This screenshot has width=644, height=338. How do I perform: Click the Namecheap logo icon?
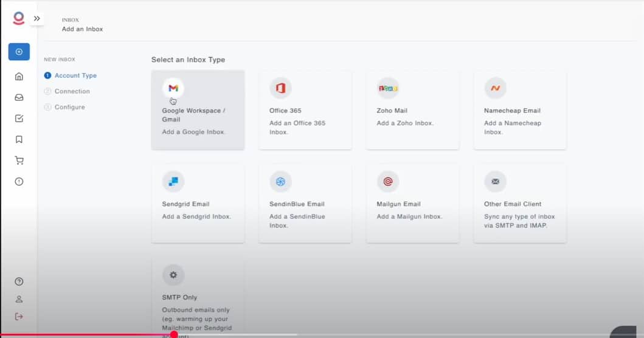(x=496, y=88)
